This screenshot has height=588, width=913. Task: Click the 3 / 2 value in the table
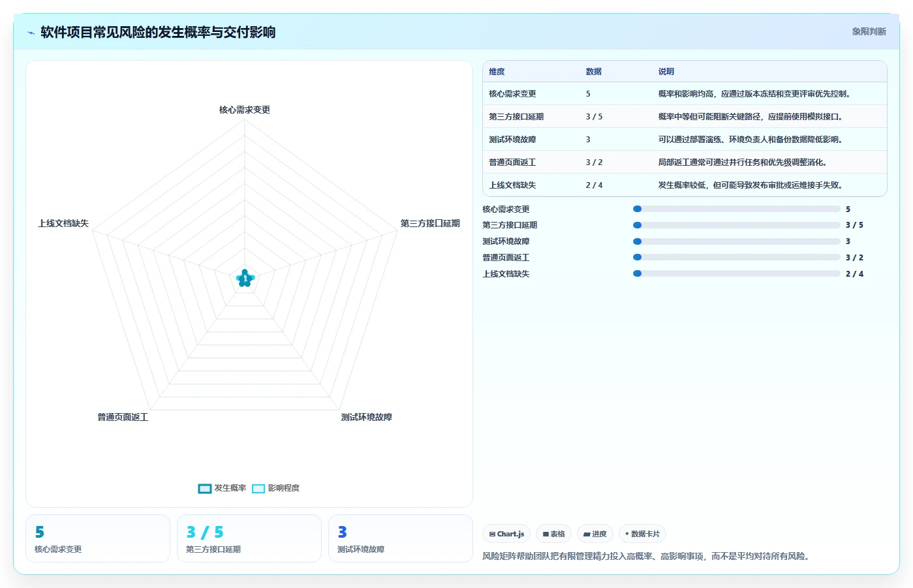tap(594, 162)
